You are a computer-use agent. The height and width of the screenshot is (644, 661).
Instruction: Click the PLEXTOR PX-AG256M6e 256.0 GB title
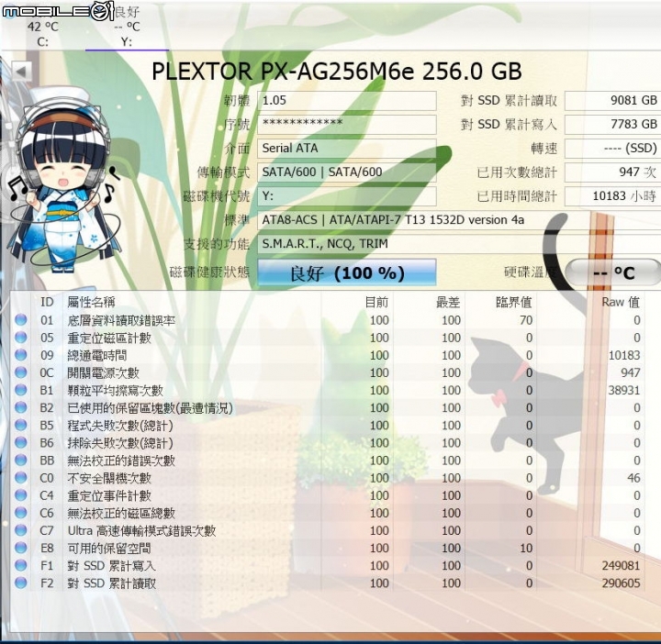pos(336,72)
